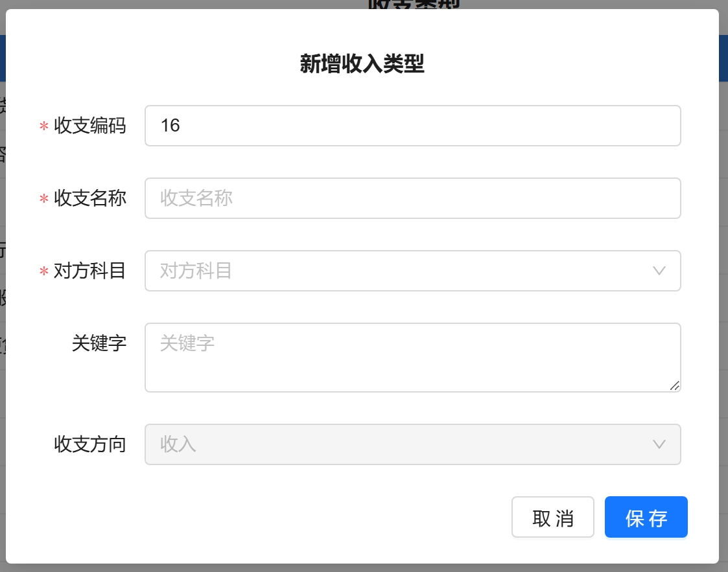Click the resize handle of 关键字 textarea
The height and width of the screenshot is (572, 728).
coord(674,385)
